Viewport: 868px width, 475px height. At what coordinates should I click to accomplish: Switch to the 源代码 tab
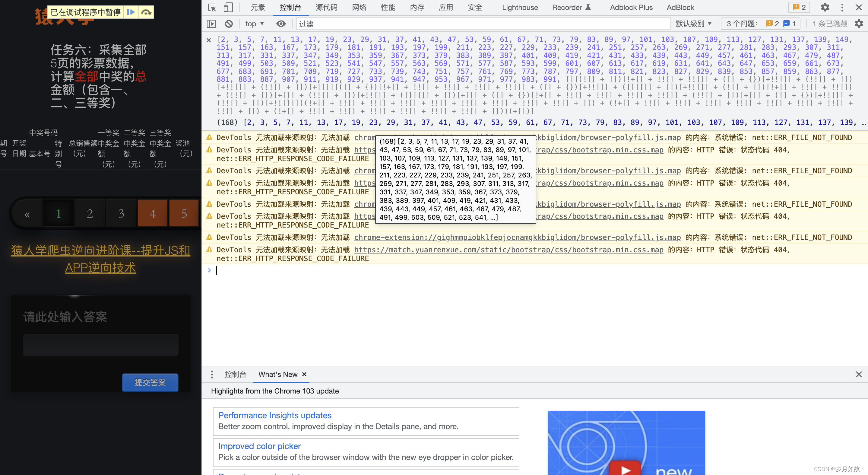[326, 7]
